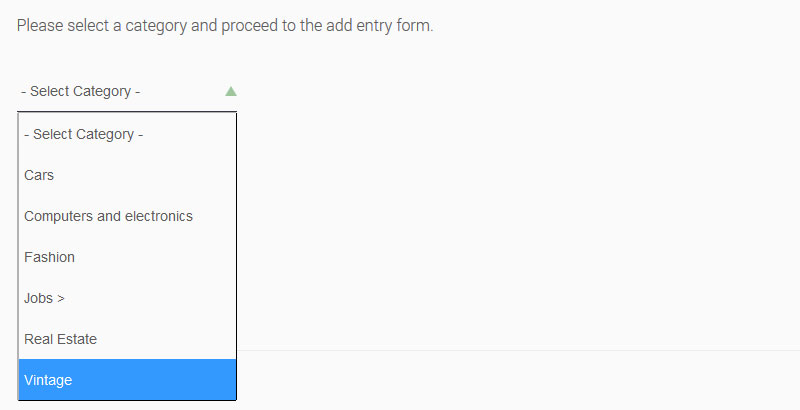Pick Real Estate from the category list

coord(127,339)
